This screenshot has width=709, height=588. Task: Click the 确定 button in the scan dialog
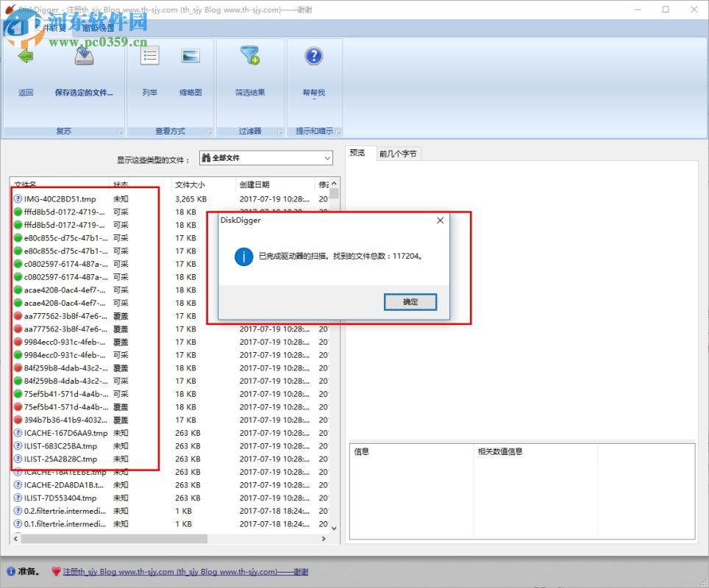[x=410, y=301]
